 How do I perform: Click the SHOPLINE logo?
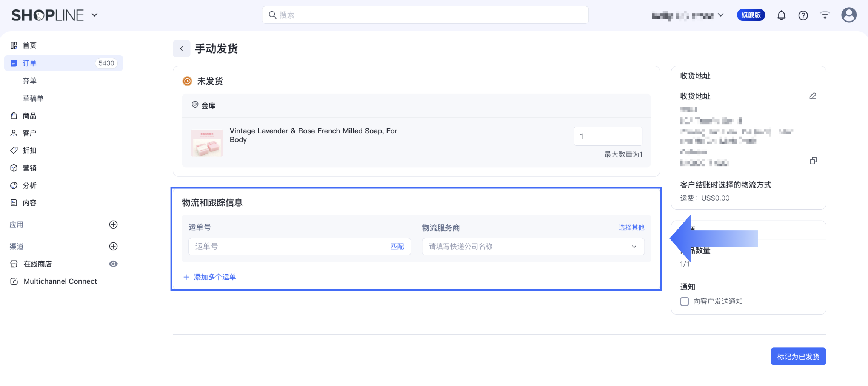[x=48, y=15]
